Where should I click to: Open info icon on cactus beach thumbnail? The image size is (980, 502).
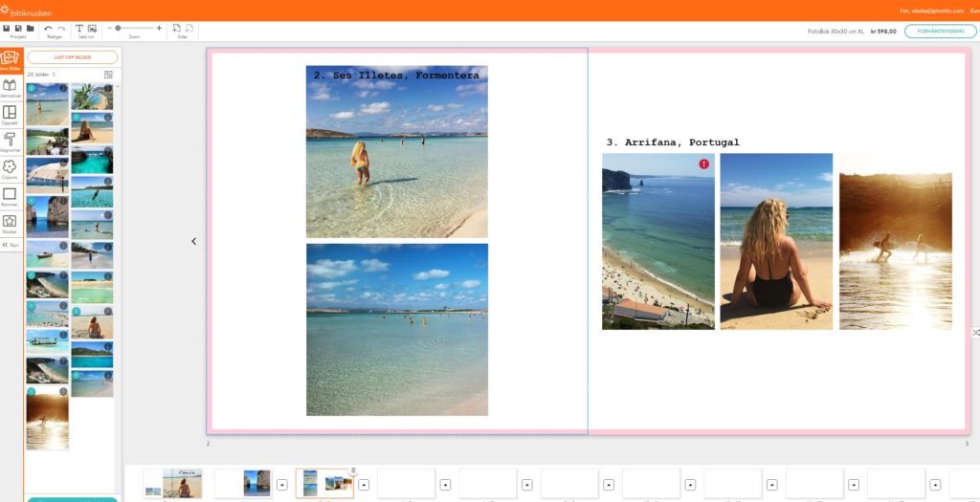108,88
